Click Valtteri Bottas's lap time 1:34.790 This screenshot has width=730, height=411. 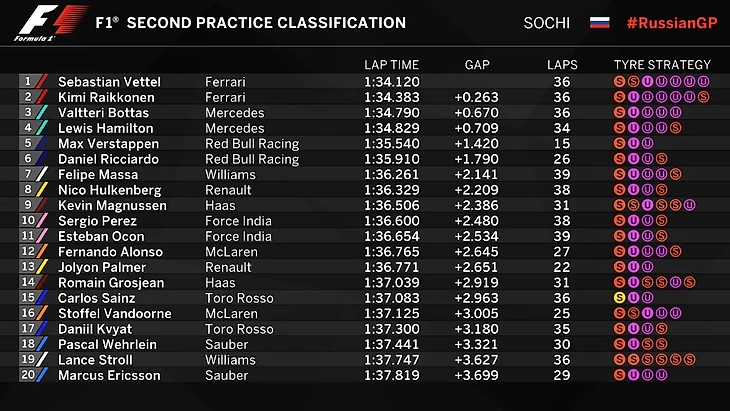(391, 113)
